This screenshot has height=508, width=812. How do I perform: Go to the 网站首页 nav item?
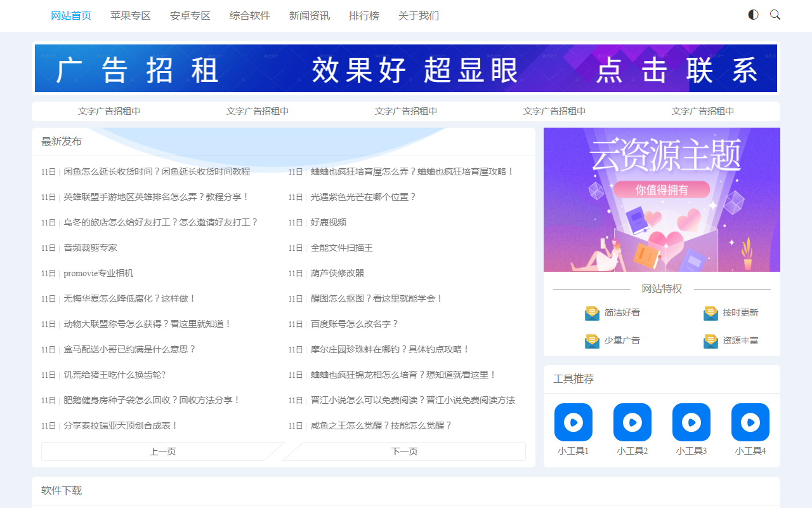tap(71, 16)
